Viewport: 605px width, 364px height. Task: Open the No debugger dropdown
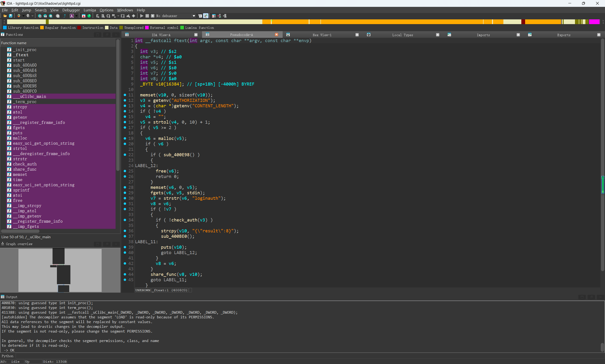coord(194,16)
